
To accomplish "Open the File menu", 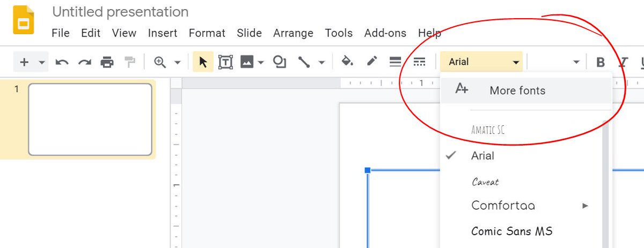I will 61,33.
